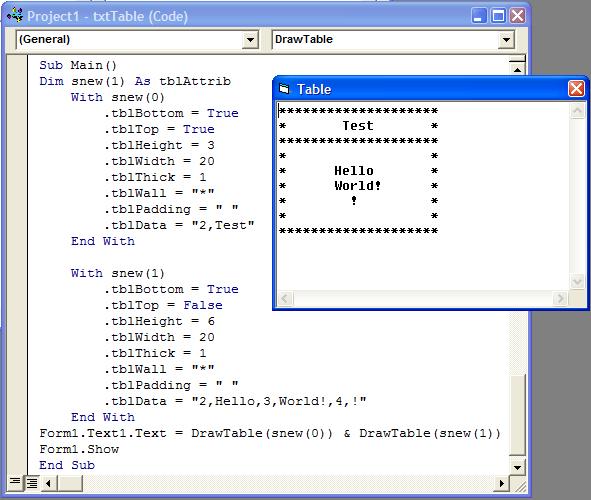Viewport: 591px width, 500px height.
Task: Click code window vertical scroll down arrow
Action: tap(517, 467)
